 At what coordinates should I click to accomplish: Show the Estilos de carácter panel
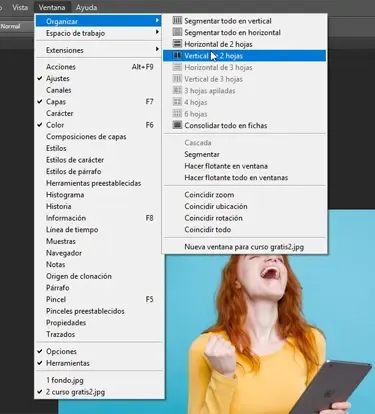(99, 160)
